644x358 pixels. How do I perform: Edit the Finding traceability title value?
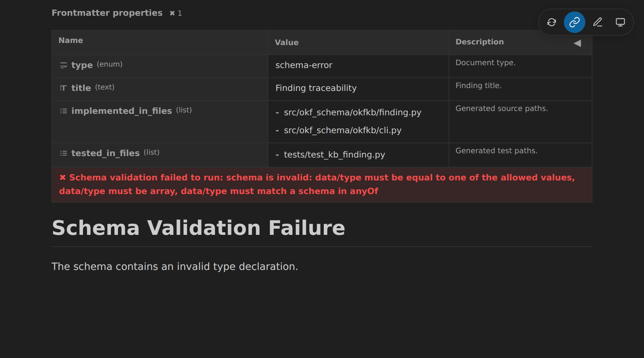pyautogui.click(x=316, y=88)
